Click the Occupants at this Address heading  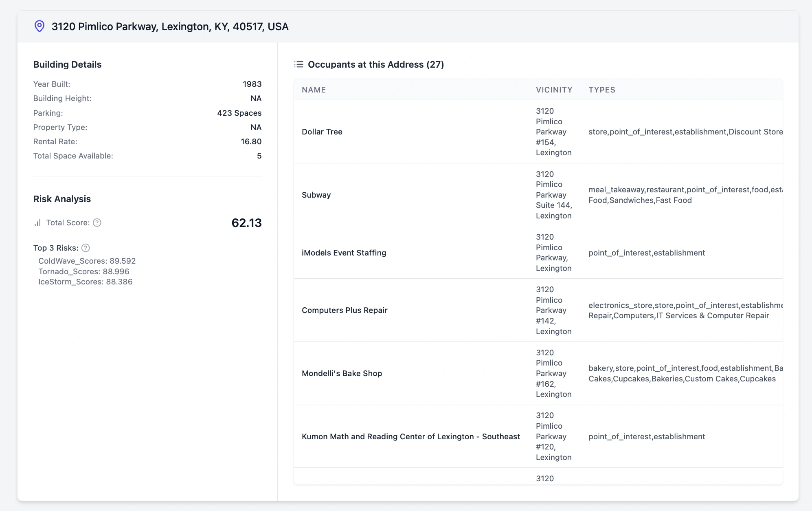click(x=376, y=64)
